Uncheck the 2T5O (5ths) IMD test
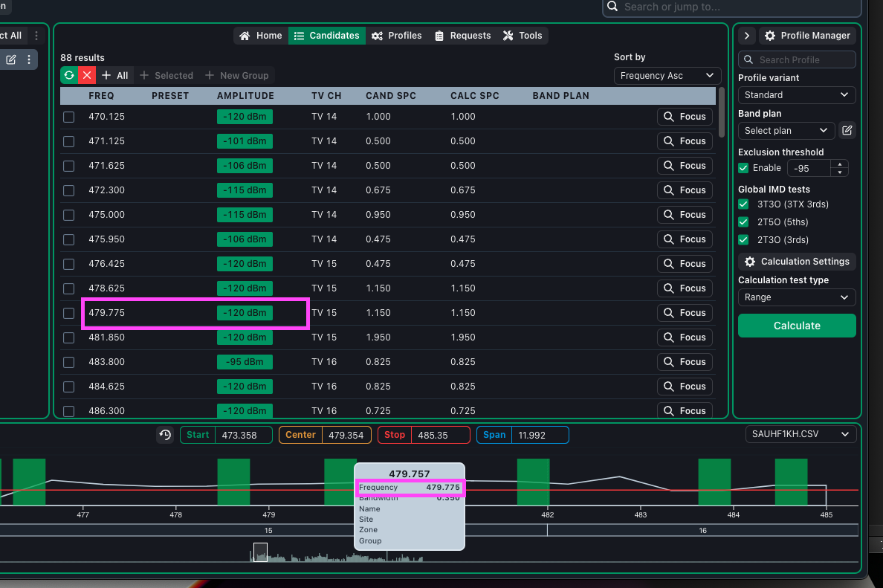 (x=743, y=222)
